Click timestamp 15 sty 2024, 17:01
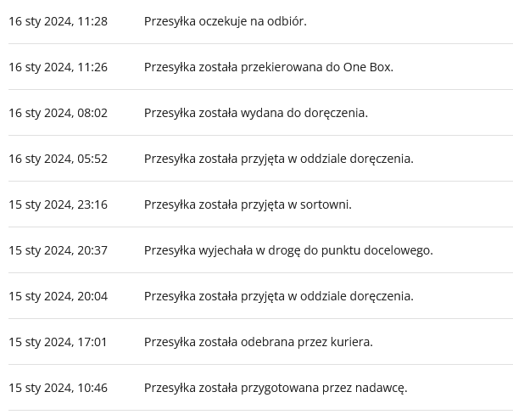The image size is (513, 420). (x=58, y=342)
